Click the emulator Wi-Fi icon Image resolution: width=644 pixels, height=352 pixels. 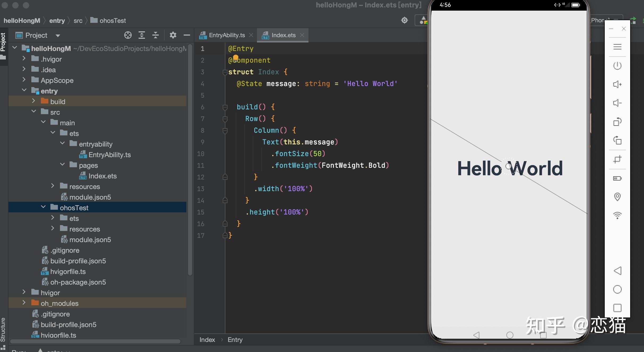click(x=617, y=215)
